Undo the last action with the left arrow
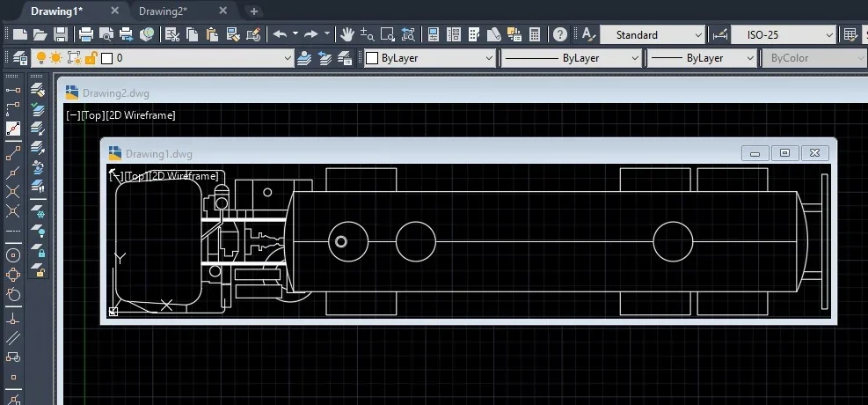 click(281, 34)
